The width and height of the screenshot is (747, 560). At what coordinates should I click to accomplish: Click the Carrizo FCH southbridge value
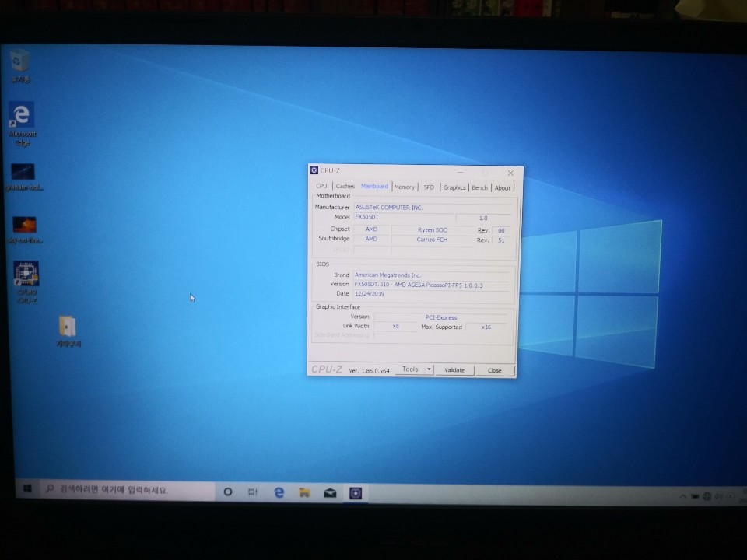click(432, 240)
